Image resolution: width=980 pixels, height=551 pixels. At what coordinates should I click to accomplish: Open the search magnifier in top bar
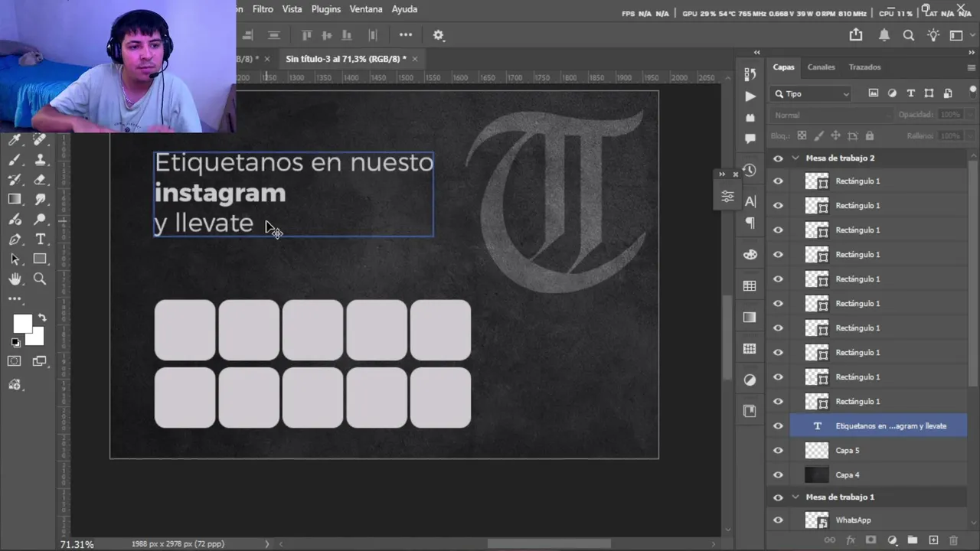point(908,35)
